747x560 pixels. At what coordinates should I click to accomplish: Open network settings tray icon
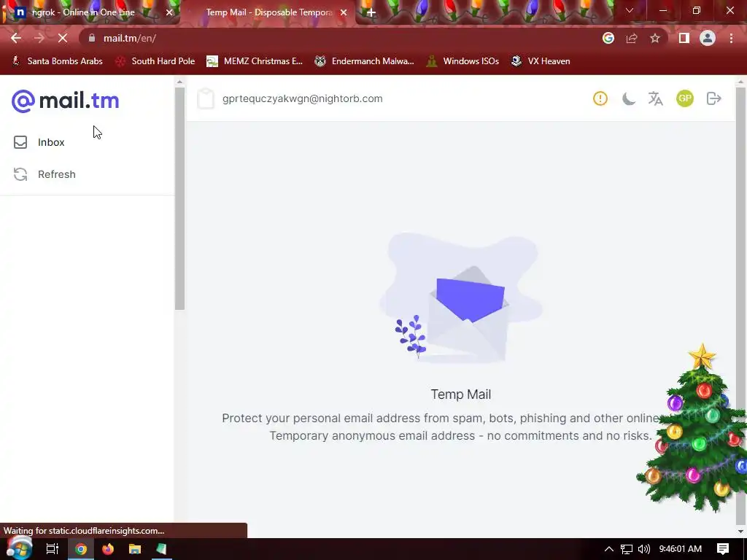pos(627,549)
